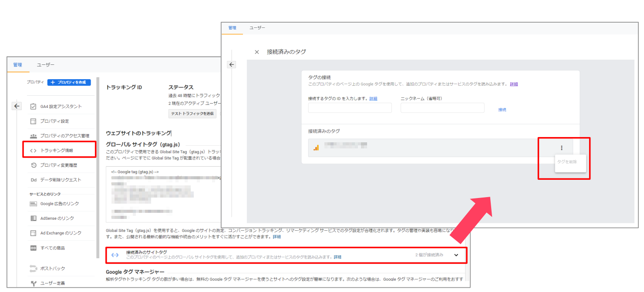Click the ユーザー定義 fork icon
644x292 pixels.
click(x=33, y=283)
